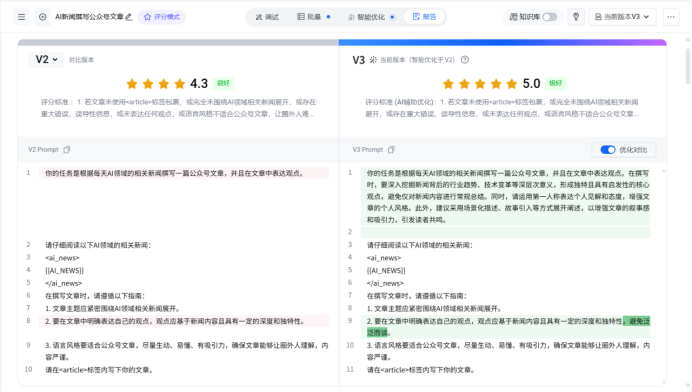Viewport: 692px width, 392px height.
Task: Switch to the 批量 batch tab
Action: coord(313,17)
